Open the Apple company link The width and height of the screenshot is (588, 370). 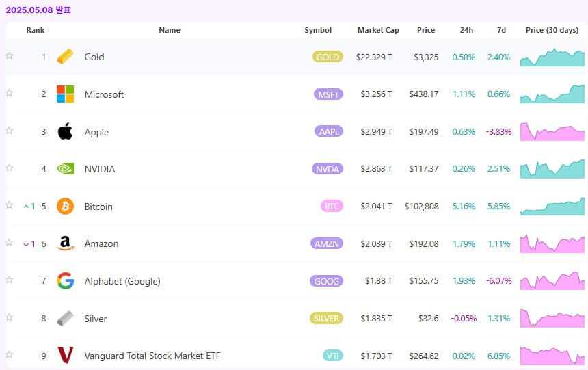click(96, 132)
